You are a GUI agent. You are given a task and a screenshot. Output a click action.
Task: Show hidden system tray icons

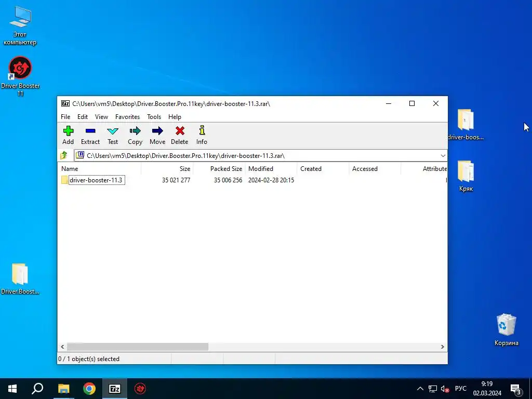420,389
